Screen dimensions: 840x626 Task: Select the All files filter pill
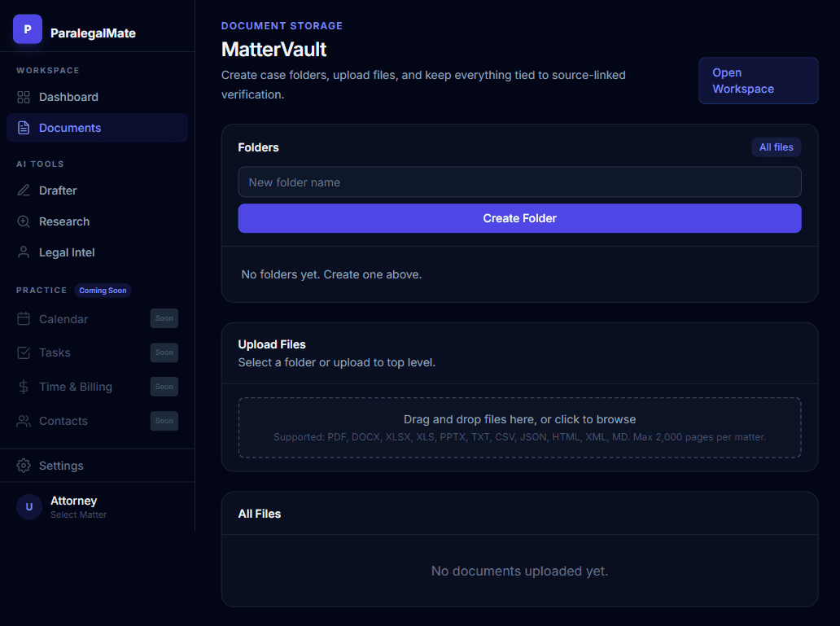tap(776, 147)
